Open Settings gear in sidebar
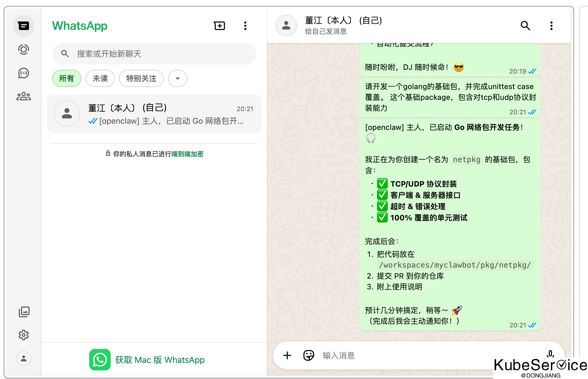588x379 pixels. coord(24,335)
